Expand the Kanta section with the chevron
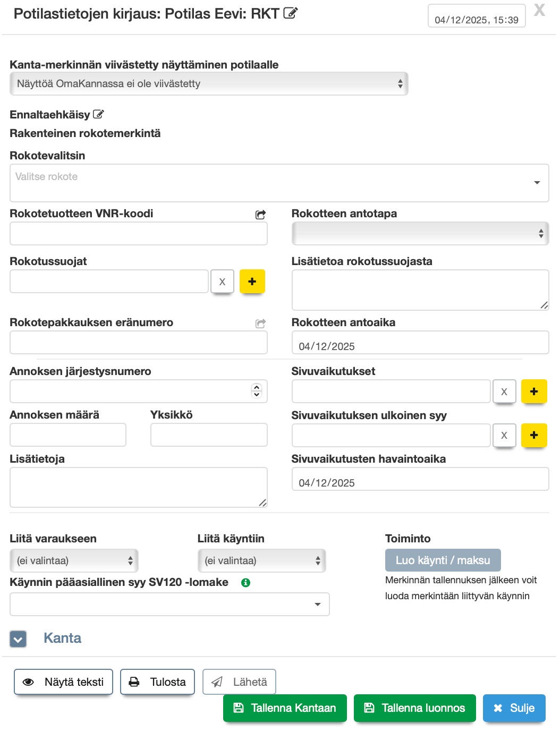This screenshot has width=560, height=732. tap(18, 639)
